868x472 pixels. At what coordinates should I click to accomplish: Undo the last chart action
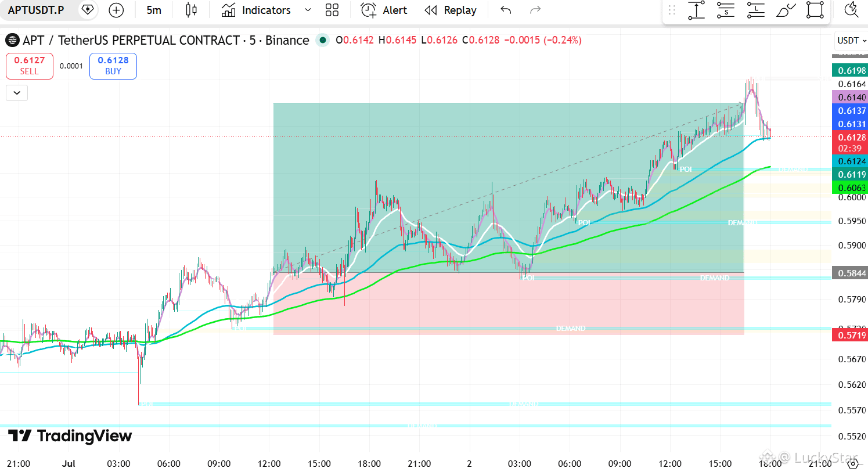[x=506, y=10]
